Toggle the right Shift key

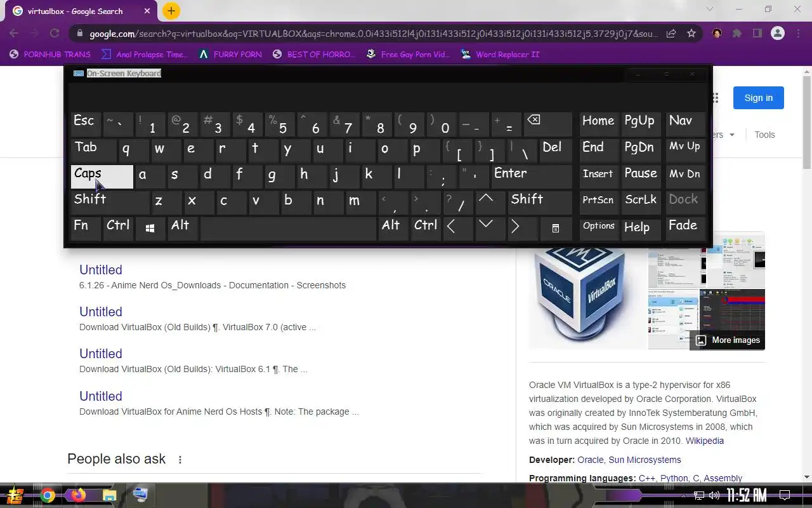(x=540, y=202)
